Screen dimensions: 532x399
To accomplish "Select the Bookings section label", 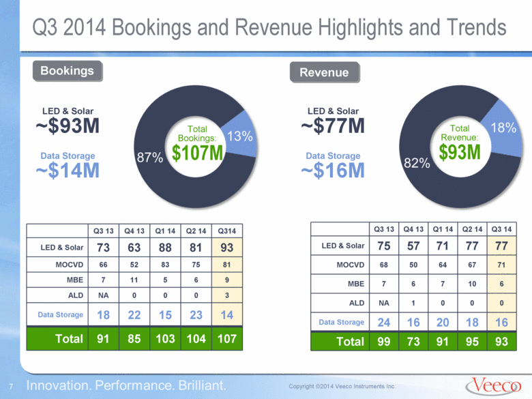I will click(67, 71).
